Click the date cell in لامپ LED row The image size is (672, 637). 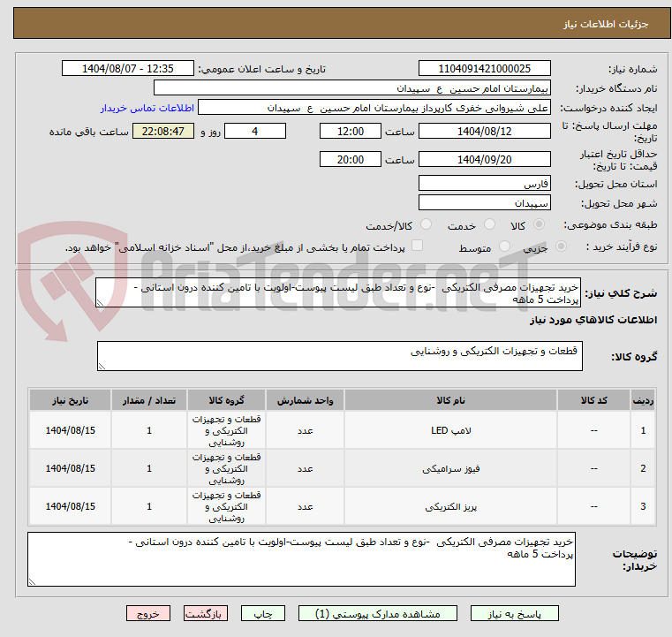(71, 430)
